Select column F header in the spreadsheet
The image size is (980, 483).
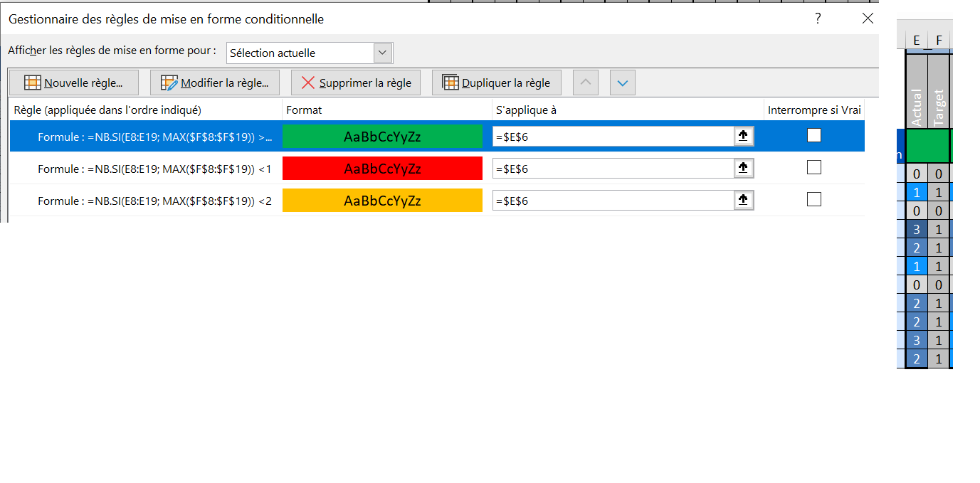[x=939, y=41]
